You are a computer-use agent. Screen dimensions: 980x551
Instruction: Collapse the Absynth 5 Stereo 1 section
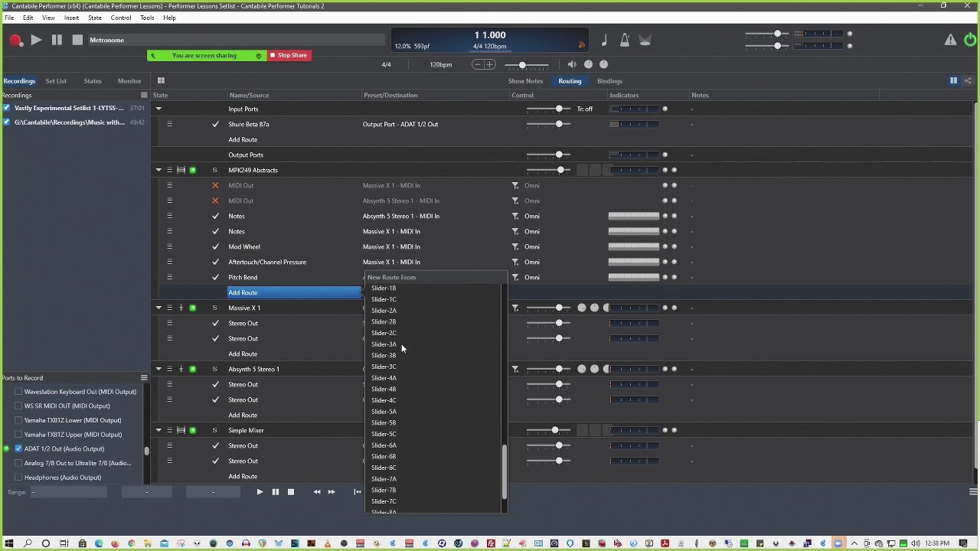(158, 369)
